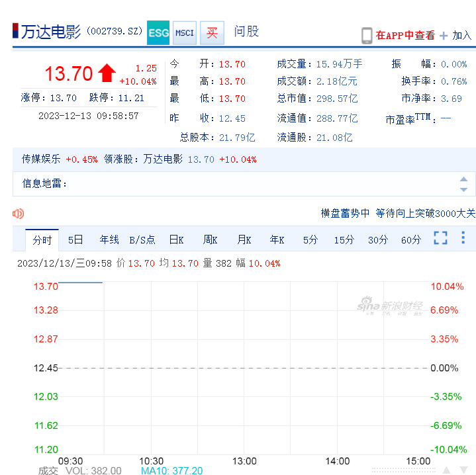476x475 pixels.
Task: Click the big red 13.70 price
Action: coord(69,73)
